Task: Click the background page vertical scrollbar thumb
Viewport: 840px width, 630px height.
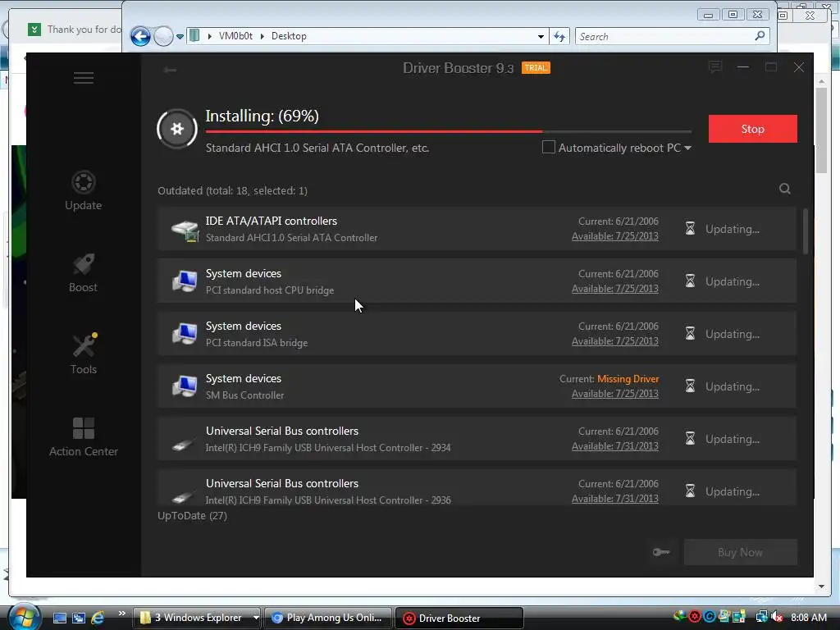Action: [x=821, y=130]
